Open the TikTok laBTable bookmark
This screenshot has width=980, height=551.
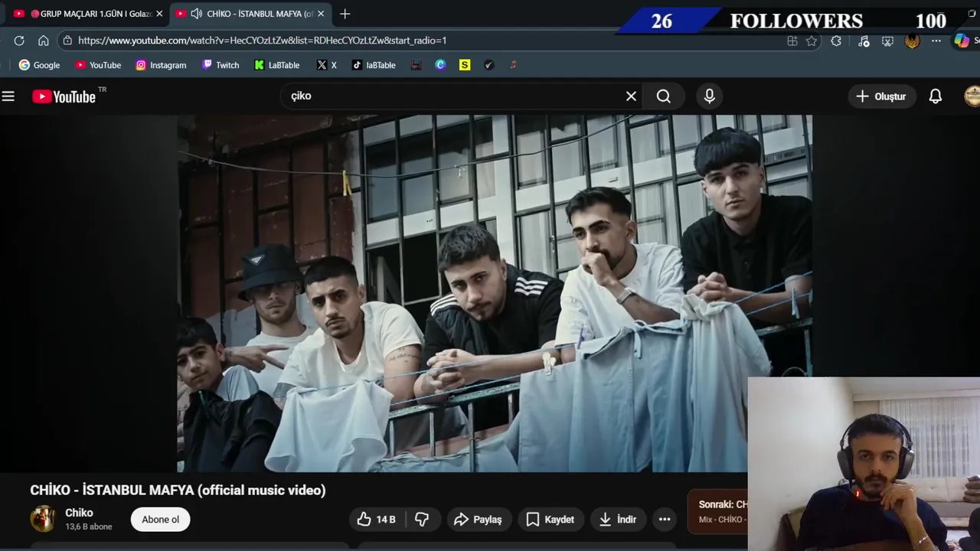(x=374, y=65)
